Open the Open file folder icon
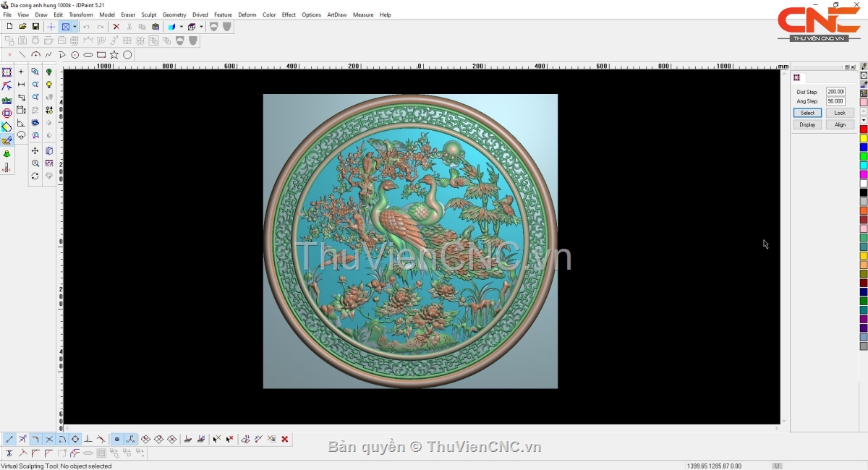 [22, 27]
